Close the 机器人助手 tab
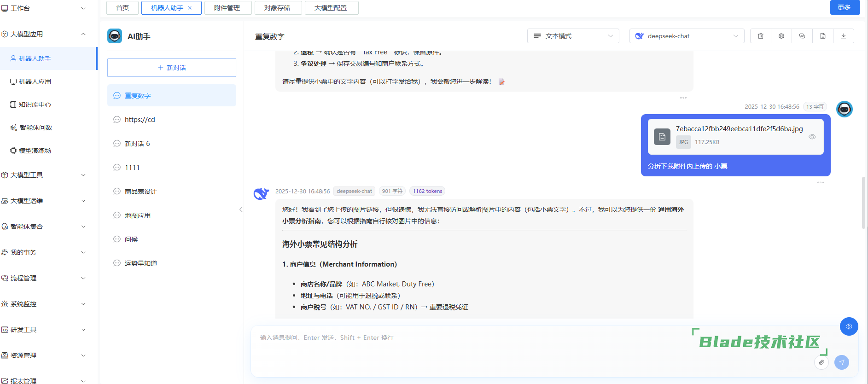 click(190, 8)
